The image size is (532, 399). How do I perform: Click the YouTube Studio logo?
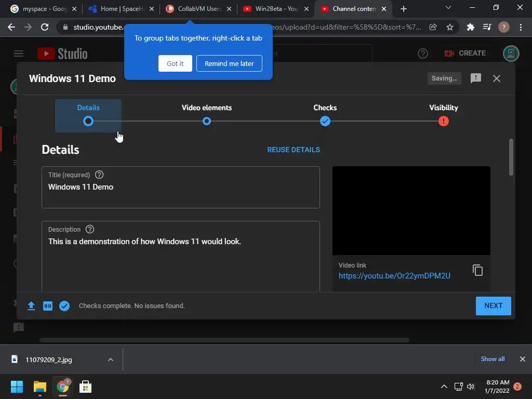pos(62,54)
